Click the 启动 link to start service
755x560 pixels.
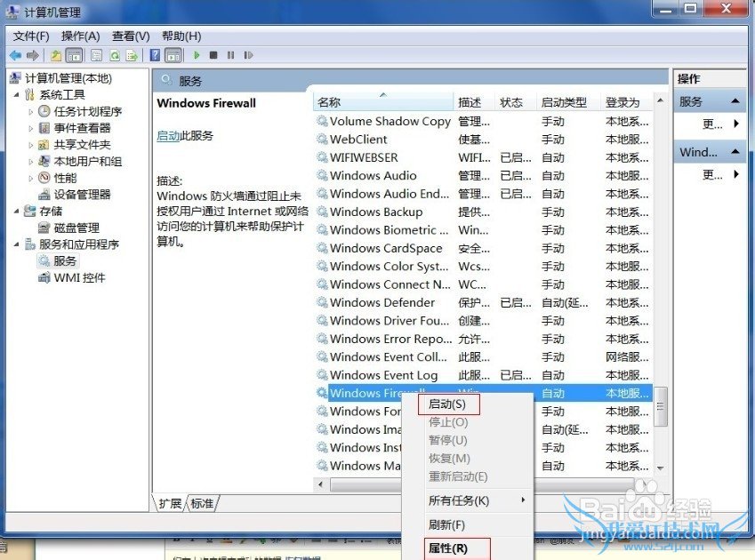168,136
